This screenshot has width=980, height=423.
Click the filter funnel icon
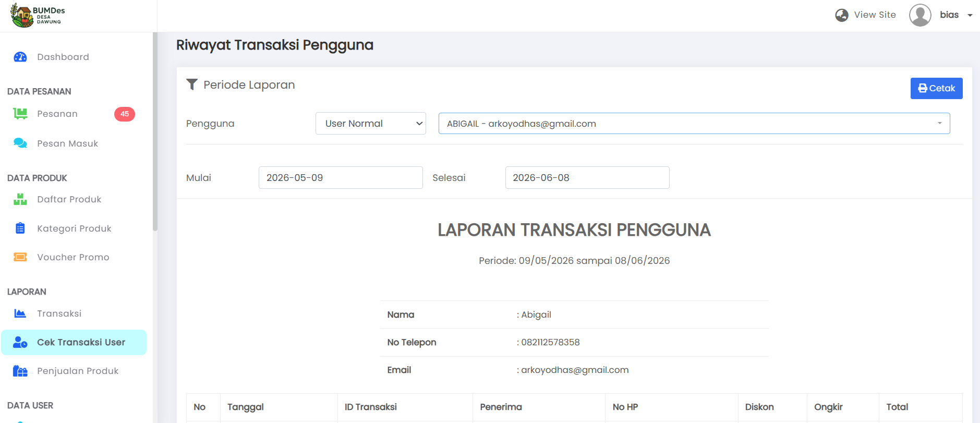192,84
